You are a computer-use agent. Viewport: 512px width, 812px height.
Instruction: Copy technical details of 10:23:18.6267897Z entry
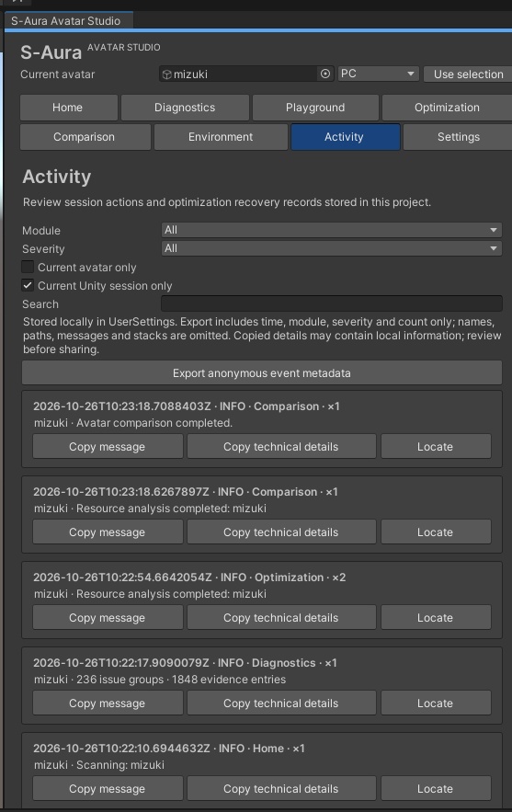281,532
